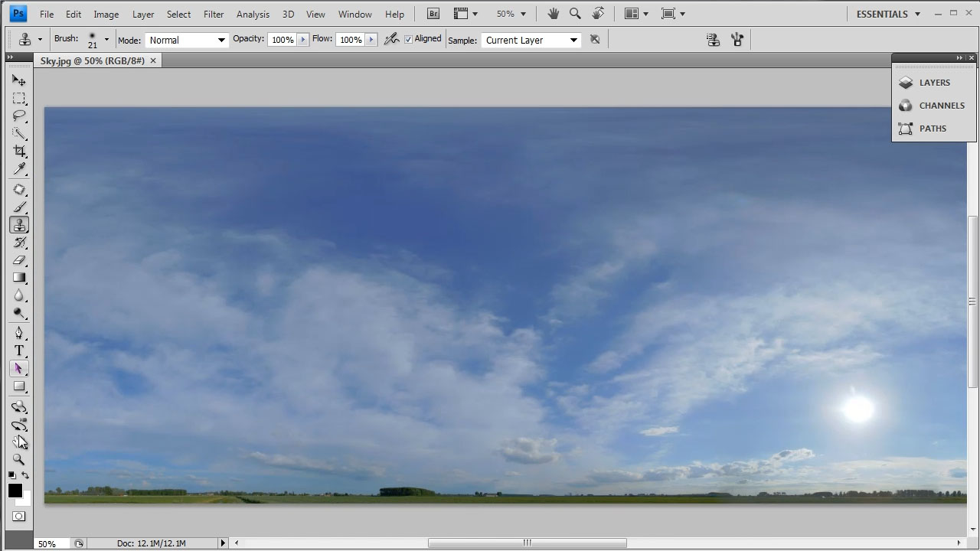Select the Gradient tool
This screenshot has width=980, height=551.
click(x=19, y=278)
